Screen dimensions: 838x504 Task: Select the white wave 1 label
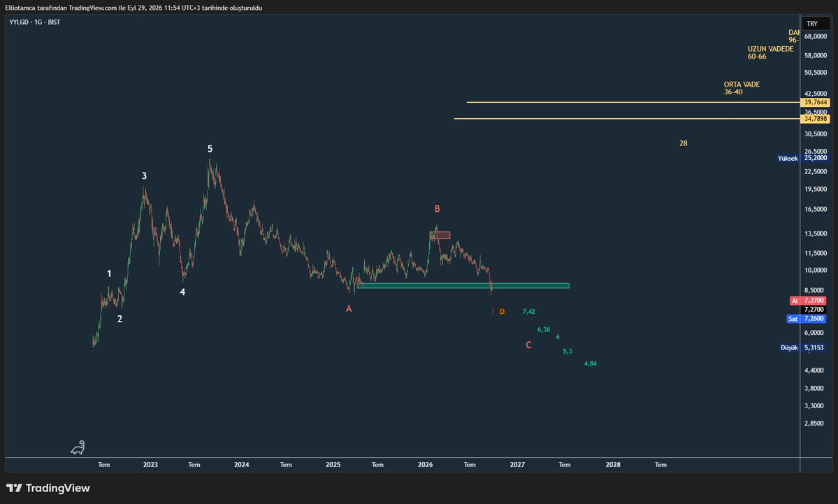tap(110, 273)
